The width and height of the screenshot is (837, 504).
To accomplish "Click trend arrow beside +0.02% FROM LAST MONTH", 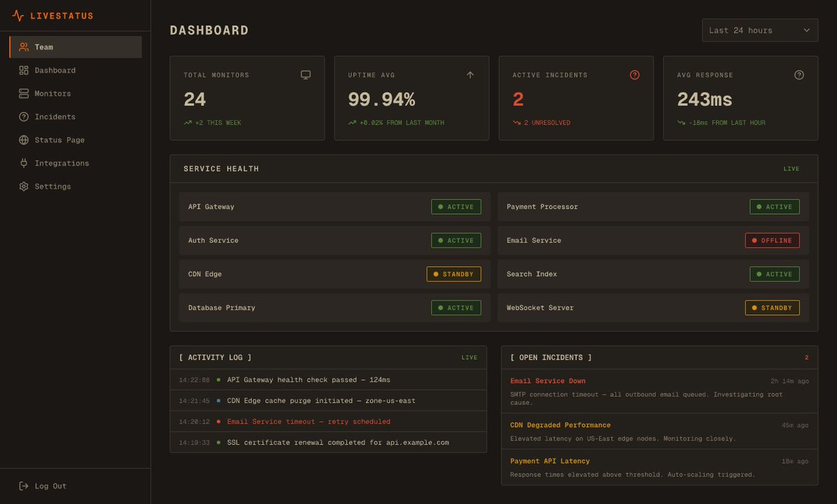I will pos(352,123).
